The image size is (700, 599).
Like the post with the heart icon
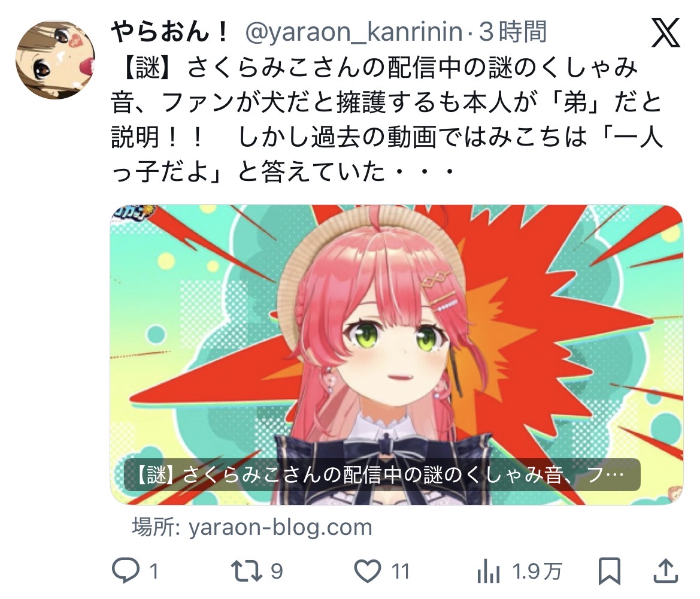(368, 571)
